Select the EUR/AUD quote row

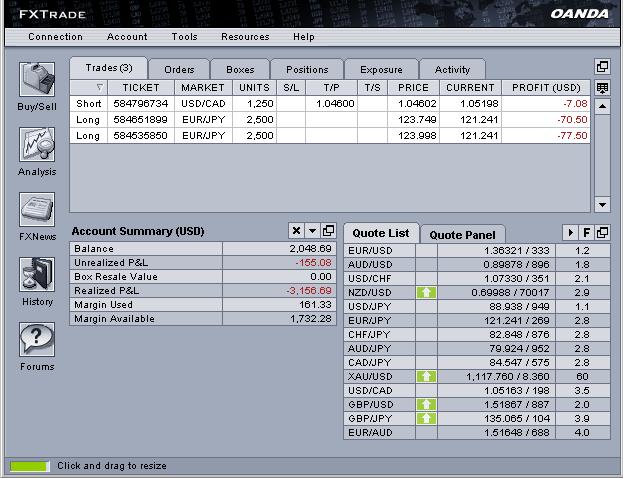click(477, 432)
